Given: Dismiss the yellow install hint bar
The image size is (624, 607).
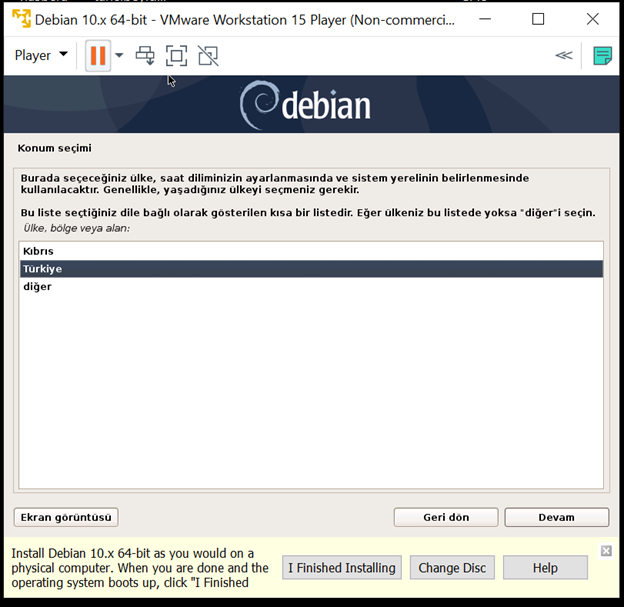Looking at the screenshot, I should point(606,551).
